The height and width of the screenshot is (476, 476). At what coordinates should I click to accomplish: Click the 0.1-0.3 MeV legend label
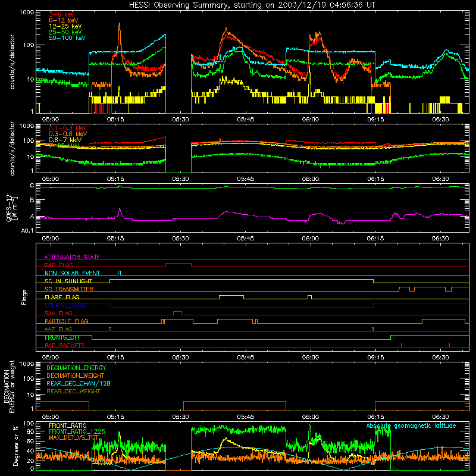click(68, 128)
